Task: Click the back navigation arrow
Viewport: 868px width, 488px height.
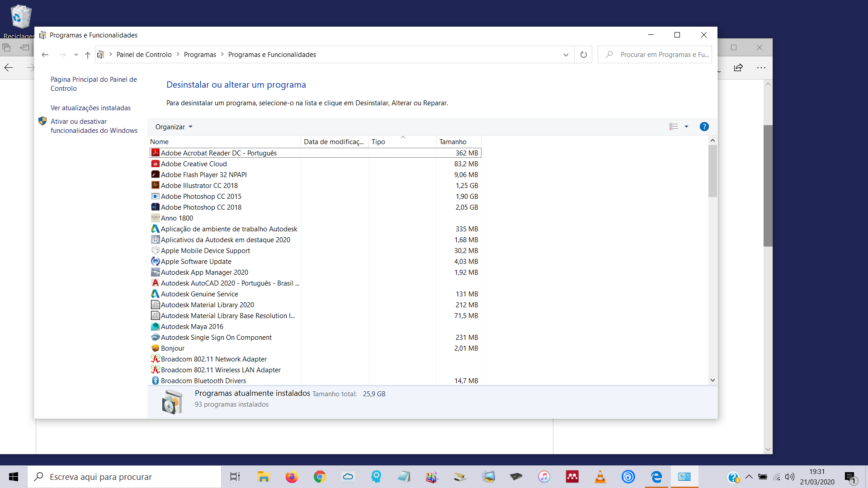Action: tap(45, 55)
